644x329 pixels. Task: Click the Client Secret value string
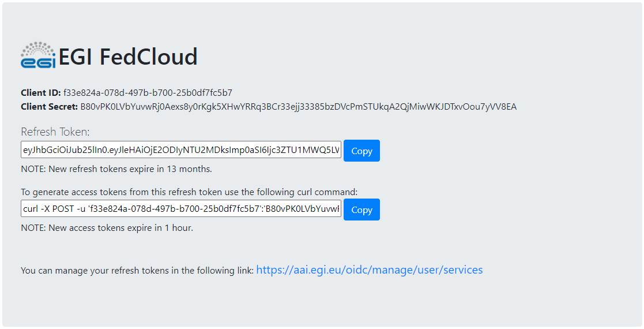pyautogui.click(x=298, y=106)
